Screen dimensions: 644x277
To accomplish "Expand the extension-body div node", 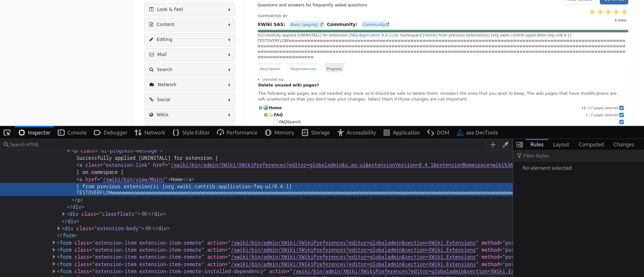I will point(59,228).
